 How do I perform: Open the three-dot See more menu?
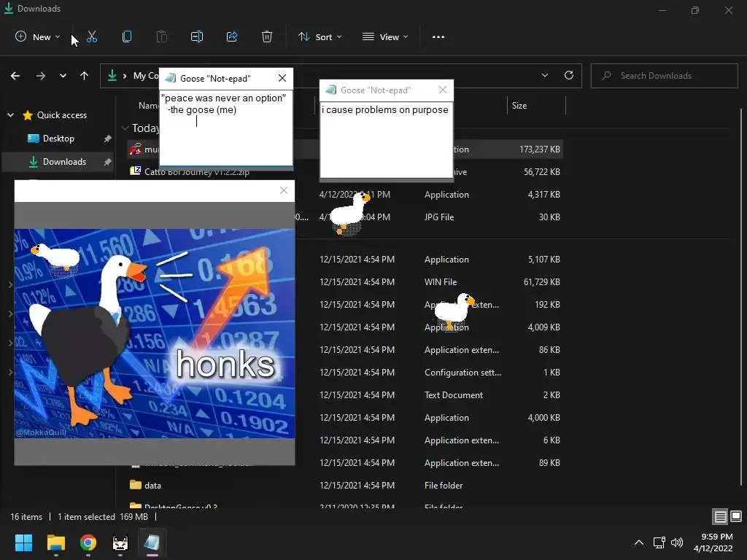pos(438,36)
